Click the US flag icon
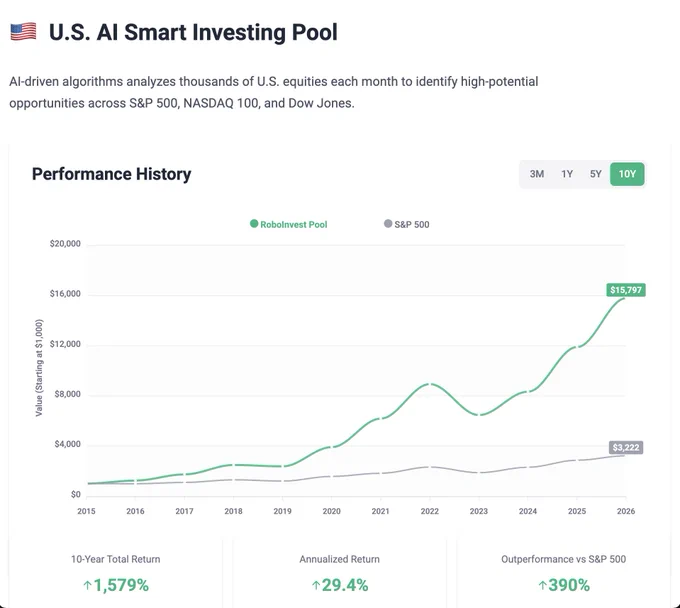680x608 pixels. pyautogui.click(x=23, y=32)
